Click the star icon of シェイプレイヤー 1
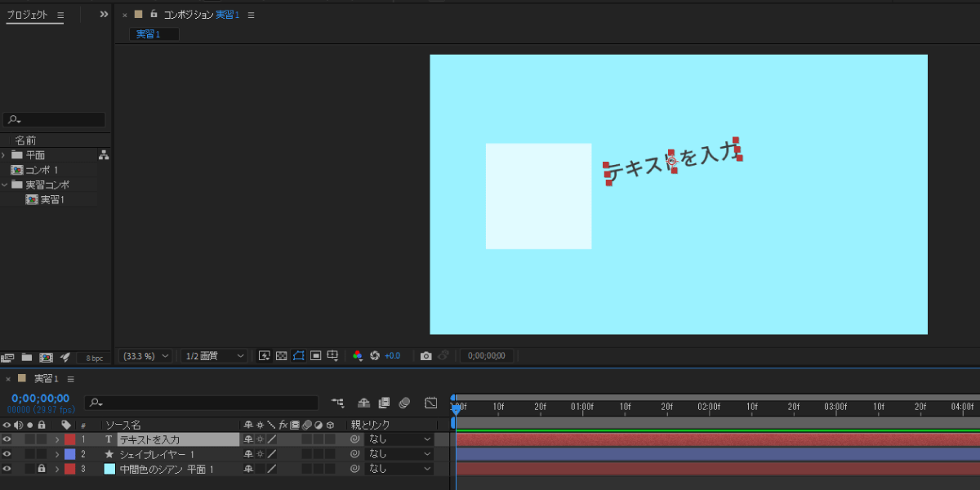980x490 pixels. tap(109, 454)
